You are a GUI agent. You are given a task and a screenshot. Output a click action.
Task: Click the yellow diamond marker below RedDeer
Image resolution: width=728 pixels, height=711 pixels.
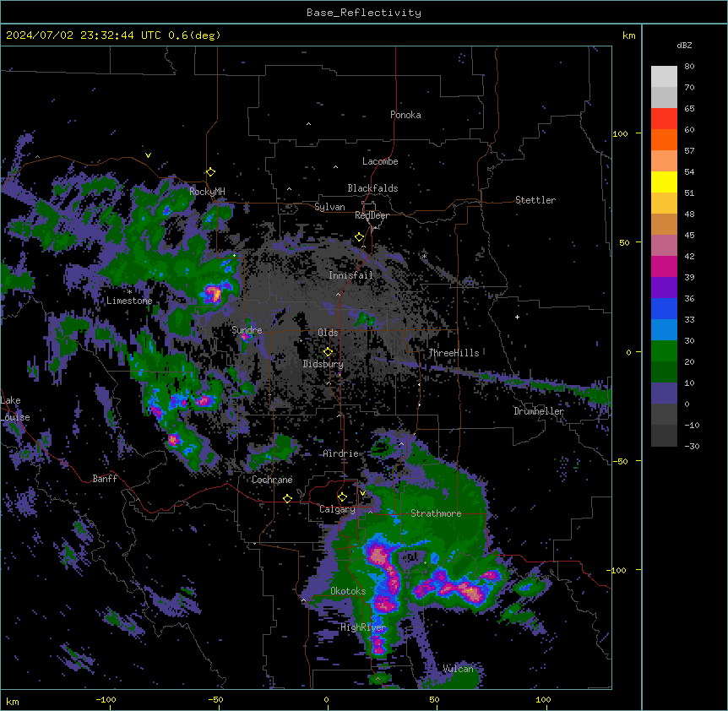coord(360,237)
